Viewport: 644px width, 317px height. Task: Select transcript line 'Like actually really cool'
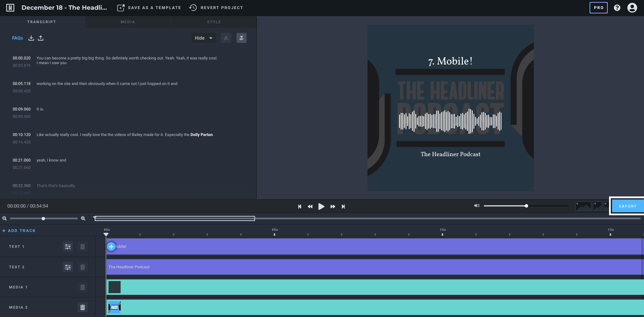(x=125, y=135)
